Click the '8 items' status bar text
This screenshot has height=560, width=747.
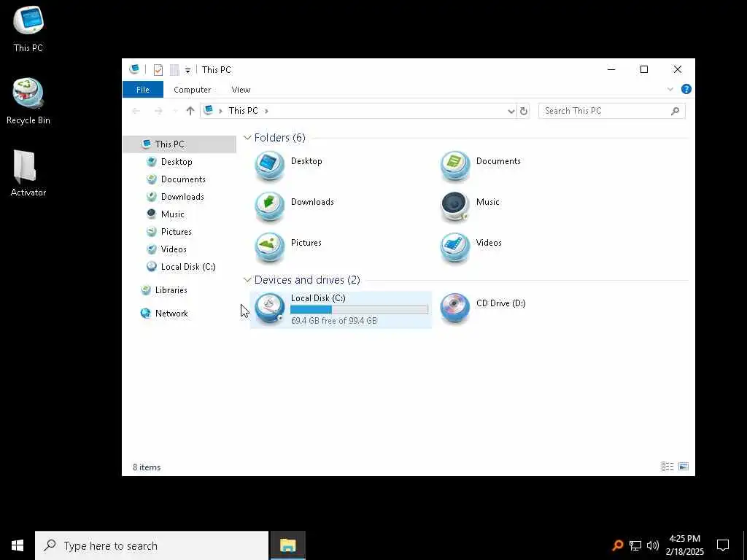click(x=147, y=467)
